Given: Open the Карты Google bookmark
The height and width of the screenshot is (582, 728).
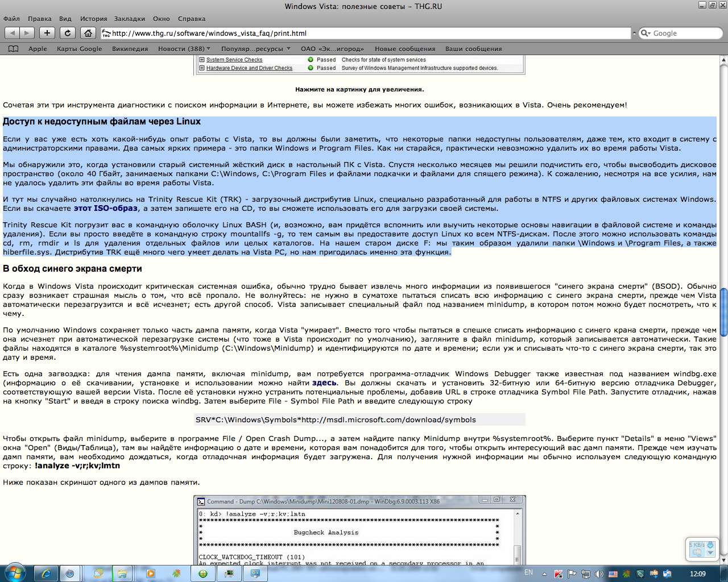Looking at the screenshot, I should tap(80, 49).
